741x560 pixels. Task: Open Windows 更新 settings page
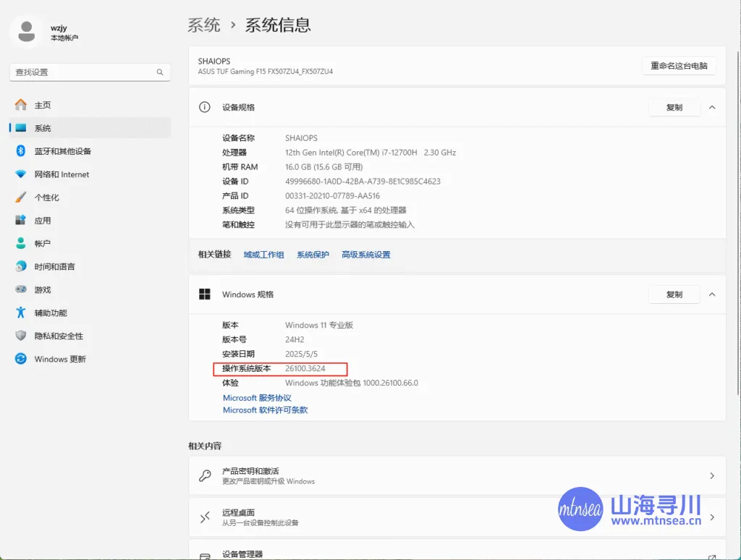pos(90,359)
